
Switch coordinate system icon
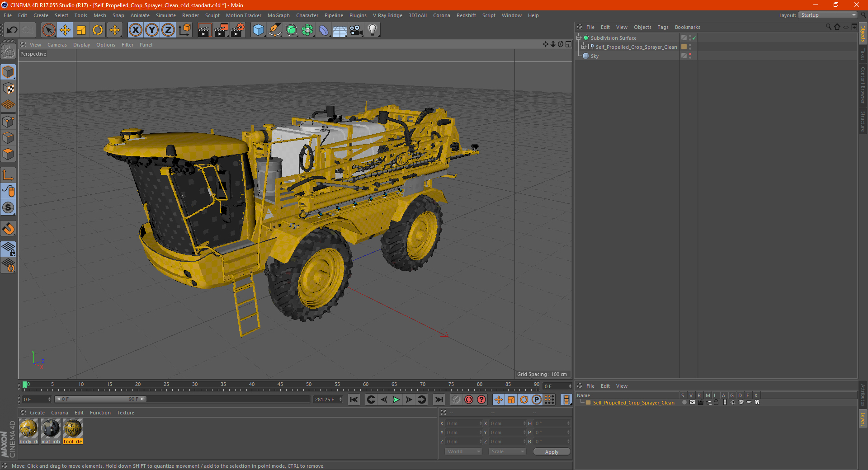185,30
